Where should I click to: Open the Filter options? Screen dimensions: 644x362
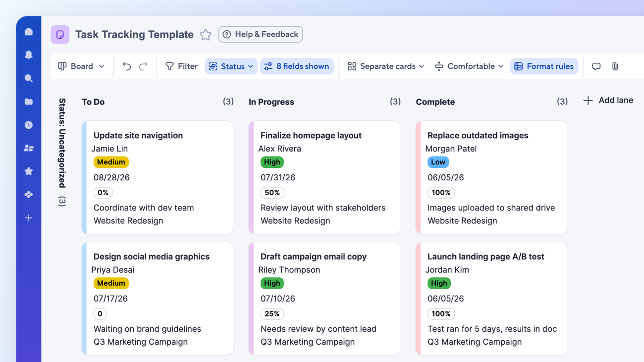coord(181,66)
